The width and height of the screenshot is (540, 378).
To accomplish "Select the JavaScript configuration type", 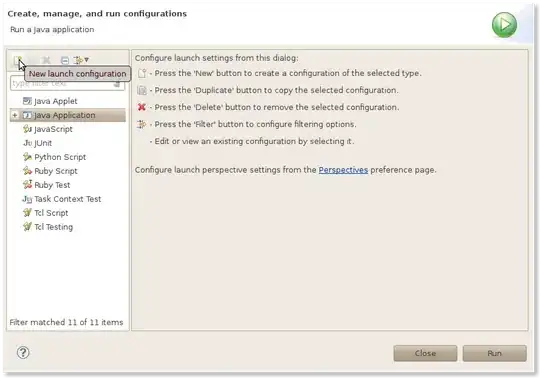I will pos(48,129).
